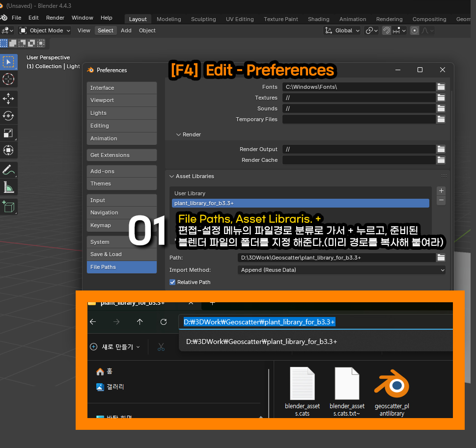Image resolution: width=476 pixels, height=448 pixels.
Task: Open the Lights preferences section
Action: (x=122, y=113)
